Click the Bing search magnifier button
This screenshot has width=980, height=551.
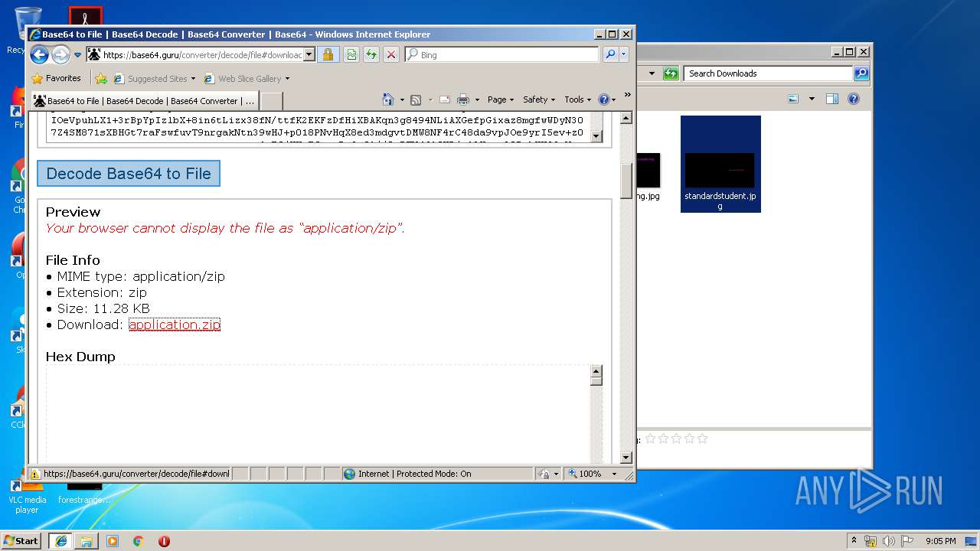click(x=610, y=54)
